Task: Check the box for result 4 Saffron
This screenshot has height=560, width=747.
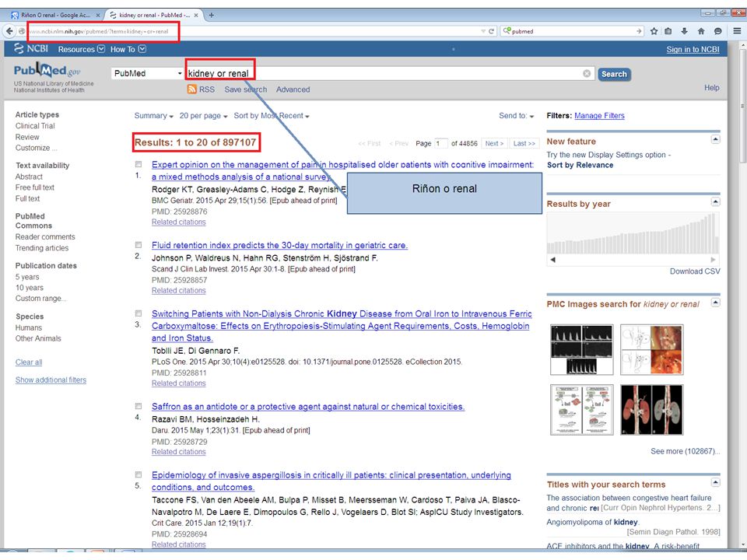Action: [139, 406]
